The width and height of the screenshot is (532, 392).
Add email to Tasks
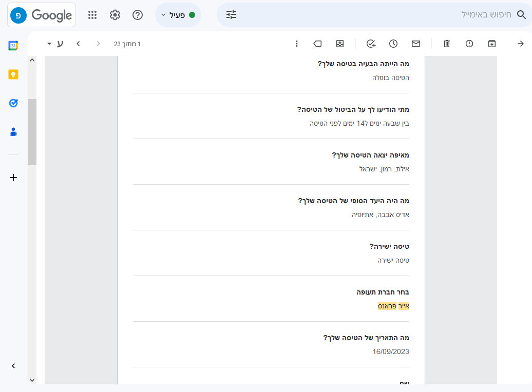(x=371, y=44)
